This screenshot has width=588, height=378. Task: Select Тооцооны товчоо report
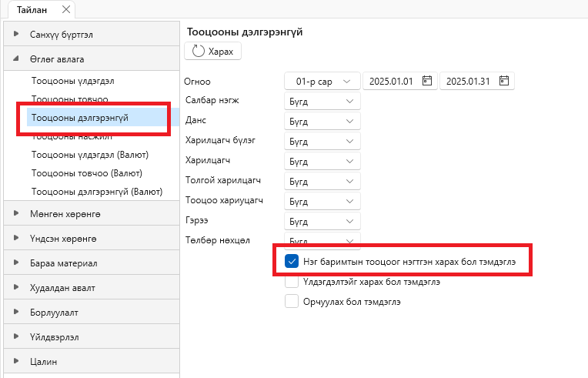click(x=70, y=99)
